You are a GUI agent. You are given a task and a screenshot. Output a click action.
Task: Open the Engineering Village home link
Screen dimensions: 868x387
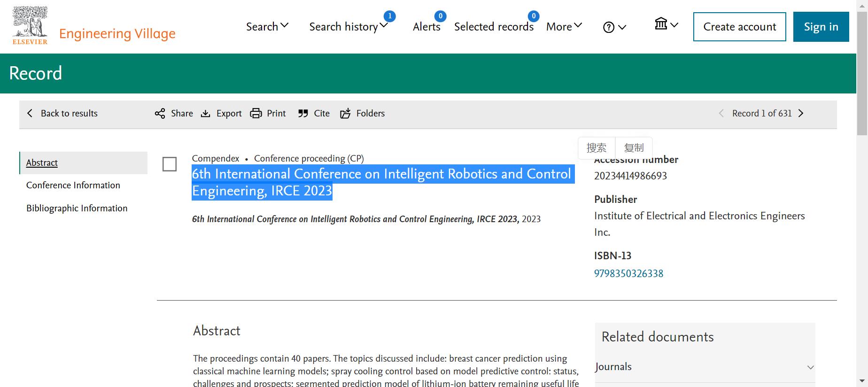[117, 34]
